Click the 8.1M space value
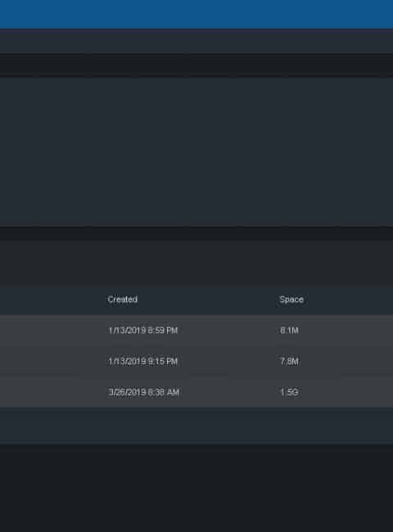Image resolution: width=393 pixels, height=532 pixels. 289,330
